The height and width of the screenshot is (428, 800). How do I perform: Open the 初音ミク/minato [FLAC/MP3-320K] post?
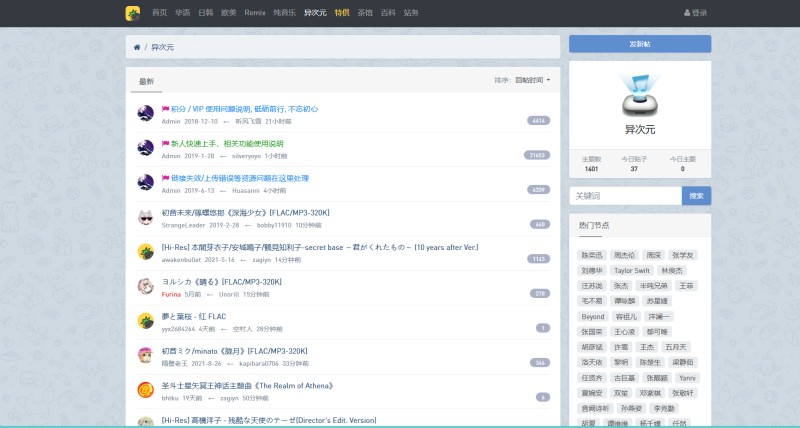coord(235,351)
